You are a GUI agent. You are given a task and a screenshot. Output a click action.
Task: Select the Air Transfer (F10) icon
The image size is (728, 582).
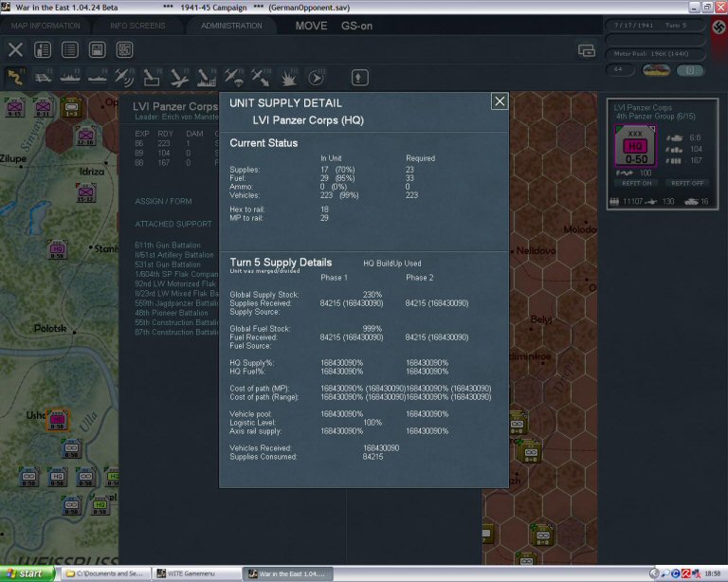(261, 77)
